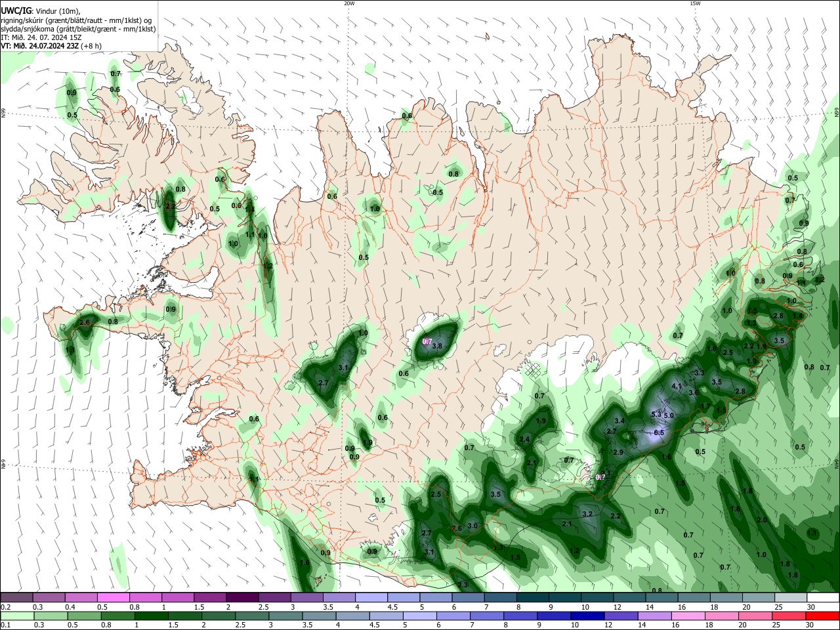
Task: Click the 4.1 value near southeast coast
Action: 677,387
